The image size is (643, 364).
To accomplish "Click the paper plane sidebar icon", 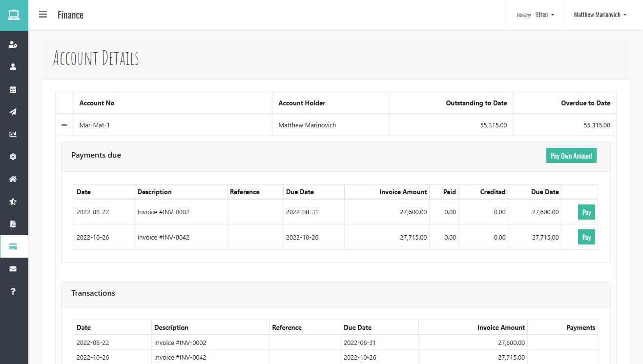I will coord(13,112).
